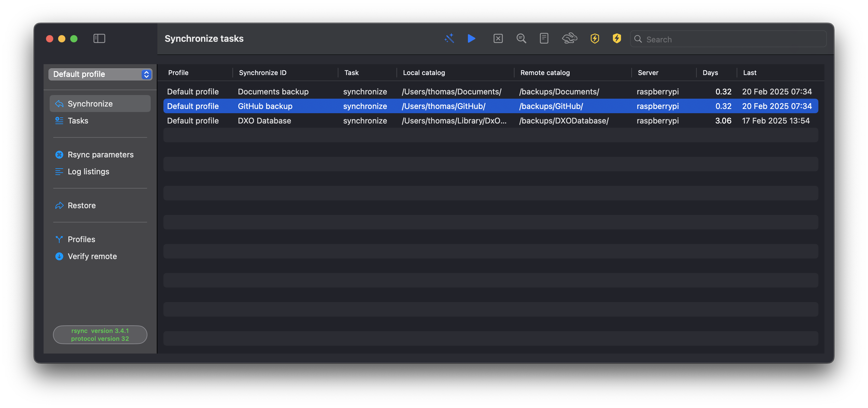Click the Synchronize tasks title
The height and width of the screenshot is (408, 868).
pos(204,38)
